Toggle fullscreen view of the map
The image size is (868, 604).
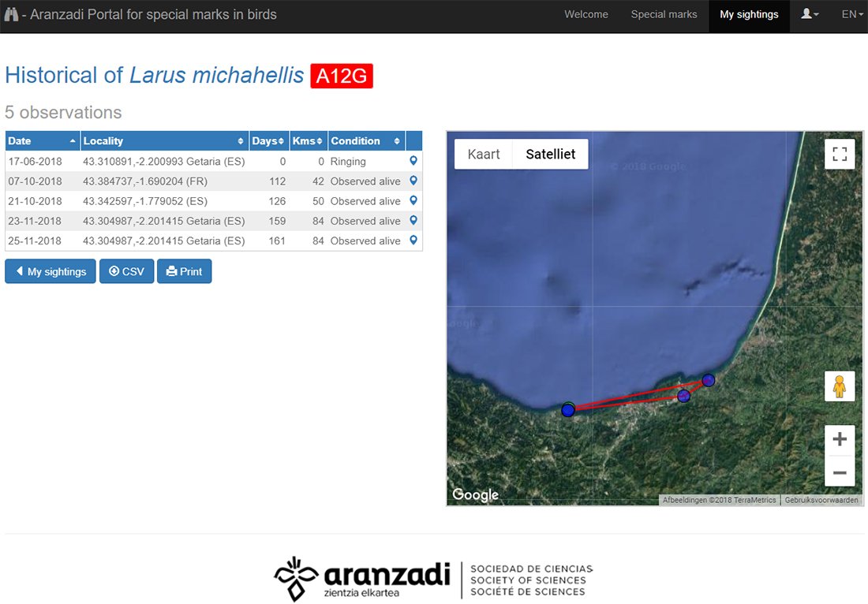click(x=840, y=154)
